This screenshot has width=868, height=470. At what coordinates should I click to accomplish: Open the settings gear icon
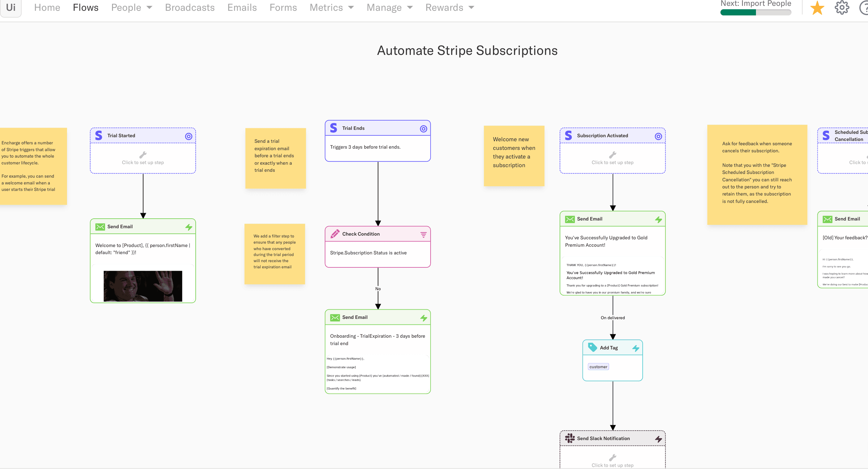(842, 7)
